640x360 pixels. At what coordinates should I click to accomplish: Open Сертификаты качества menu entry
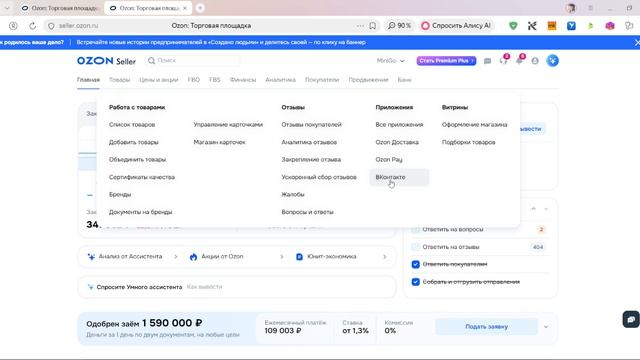(142, 177)
